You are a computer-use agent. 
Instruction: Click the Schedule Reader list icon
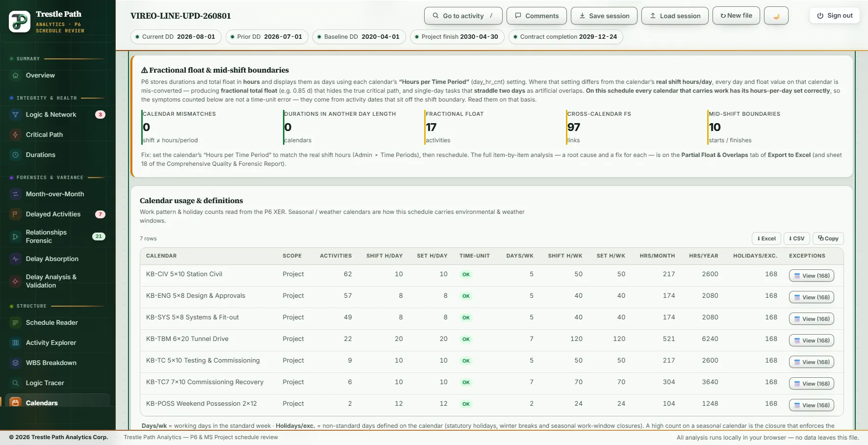[15, 323]
